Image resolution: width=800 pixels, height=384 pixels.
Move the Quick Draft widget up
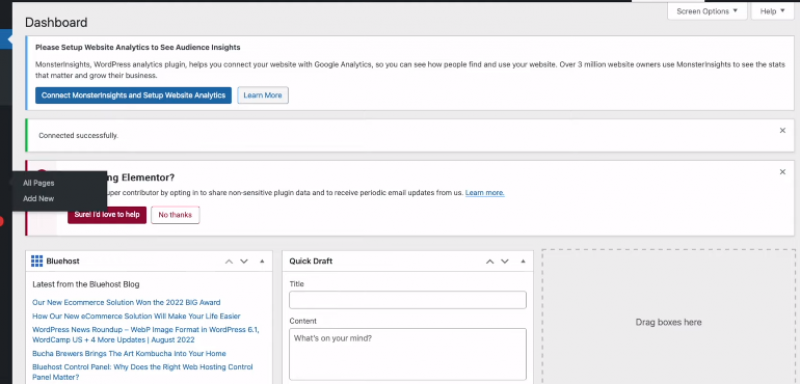[490, 262]
